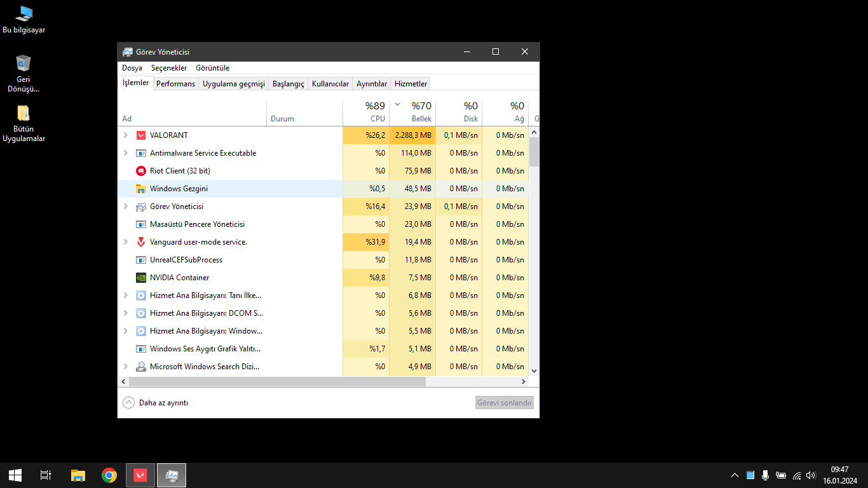
Task: Click the UnrealCEFSubProcess icon
Action: [x=141, y=260]
